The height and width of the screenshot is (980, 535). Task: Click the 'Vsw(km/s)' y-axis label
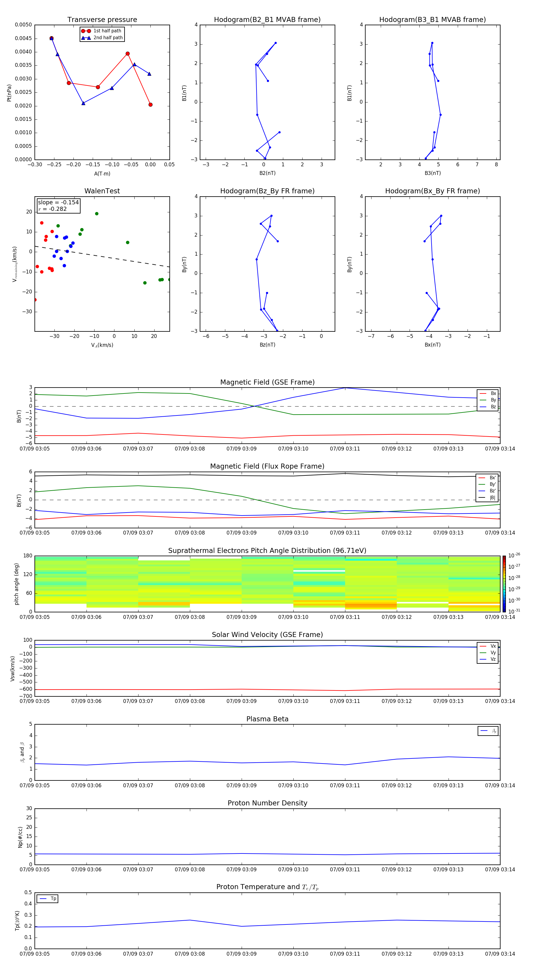tap(12, 668)
